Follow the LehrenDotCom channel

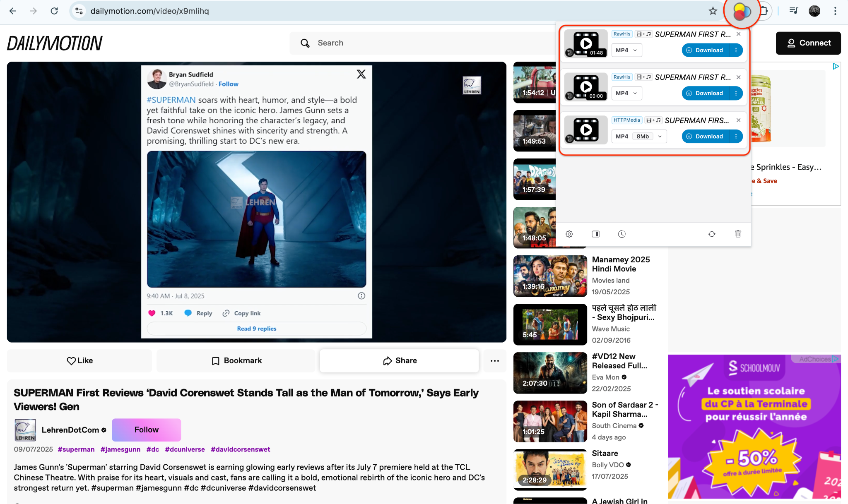coord(146,430)
